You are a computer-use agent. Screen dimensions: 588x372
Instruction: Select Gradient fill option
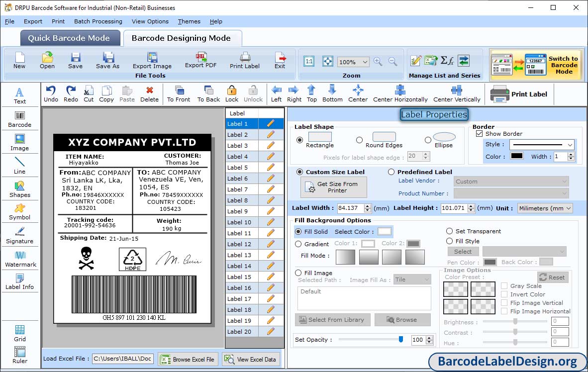pos(298,244)
